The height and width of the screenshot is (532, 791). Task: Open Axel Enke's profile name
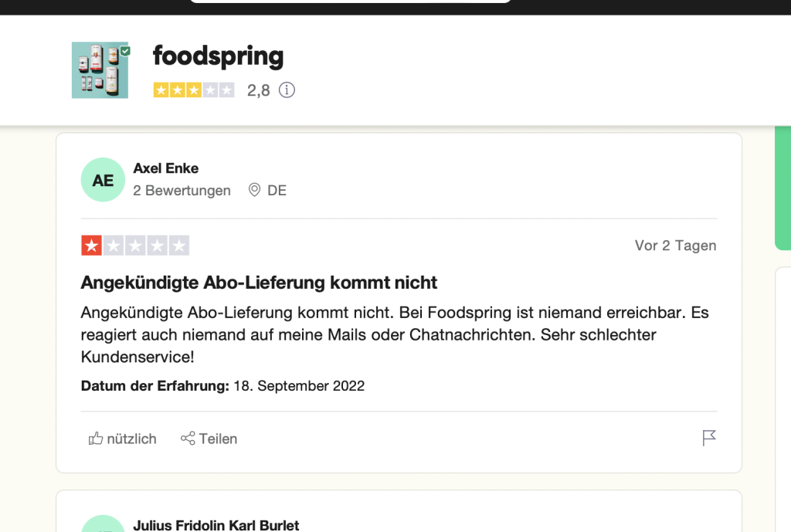click(x=165, y=168)
